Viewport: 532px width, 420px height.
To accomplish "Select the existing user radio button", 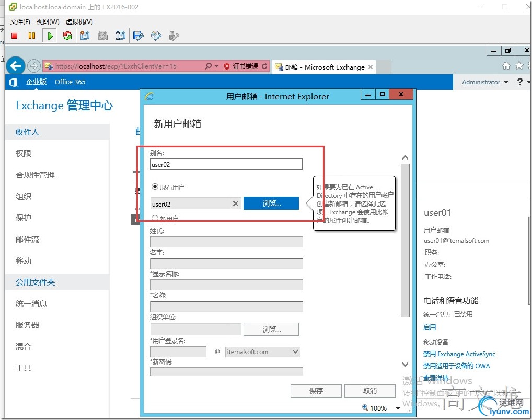I will click(x=155, y=187).
